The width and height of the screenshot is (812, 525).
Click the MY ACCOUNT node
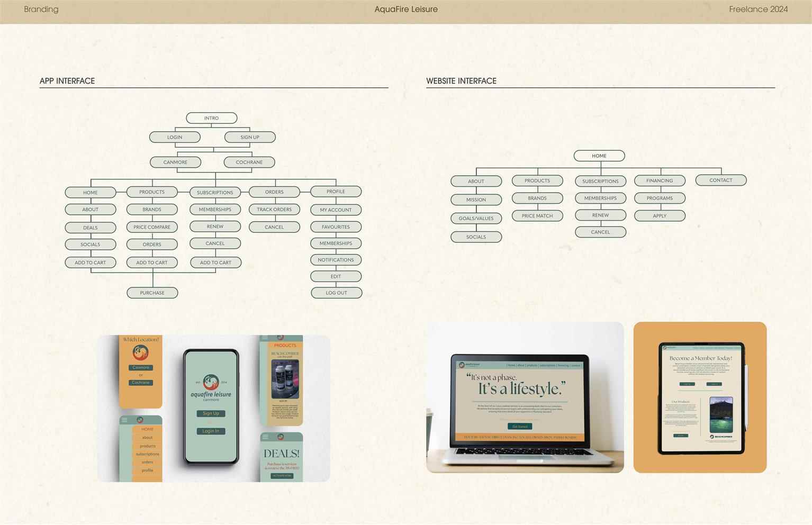(336, 210)
